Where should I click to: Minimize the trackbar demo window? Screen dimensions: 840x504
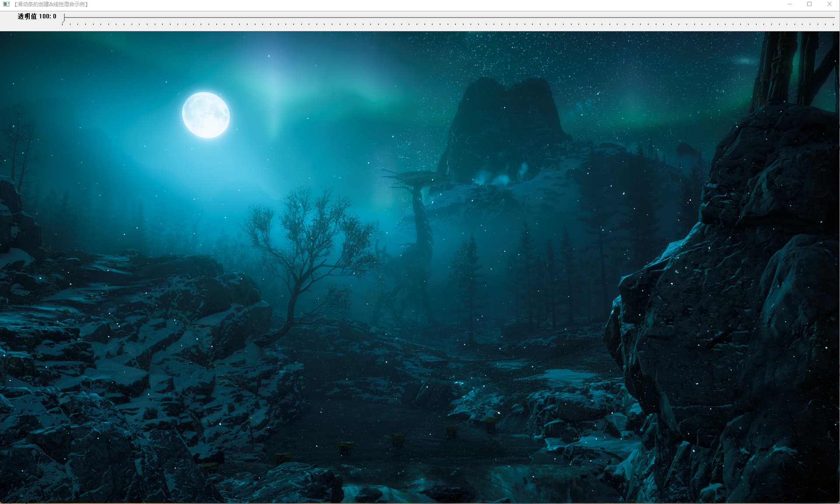coord(790,4)
